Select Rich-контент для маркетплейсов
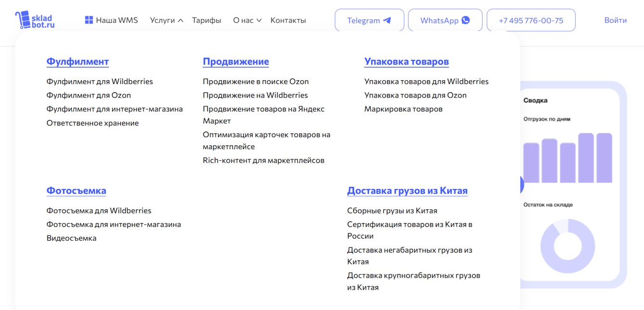This screenshot has height=310, width=644. point(263,160)
